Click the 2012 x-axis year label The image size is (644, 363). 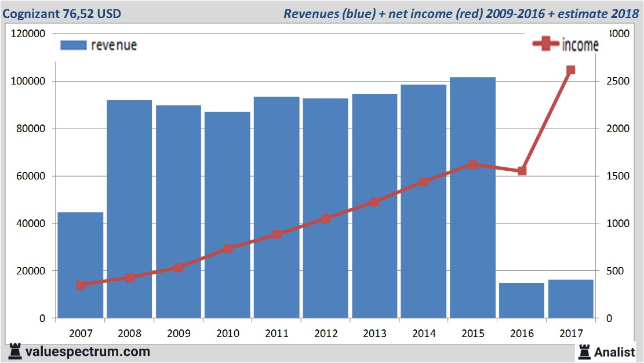pos(326,333)
